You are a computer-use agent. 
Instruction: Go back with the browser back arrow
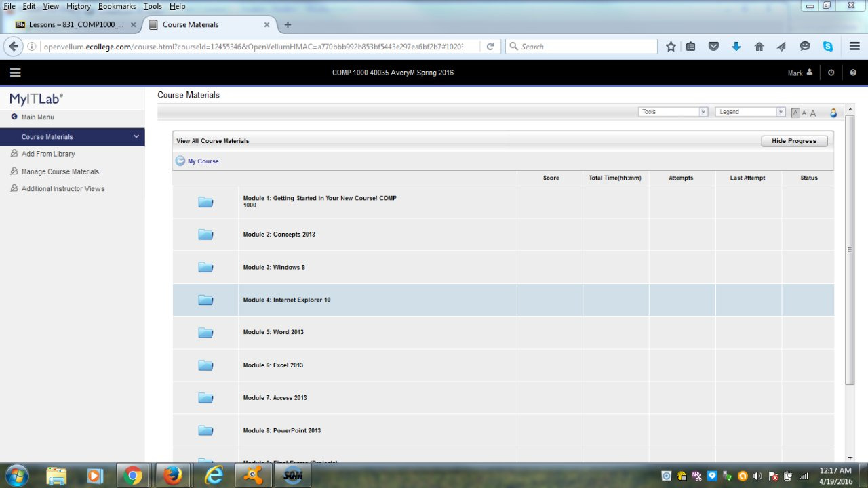coord(14,47)
